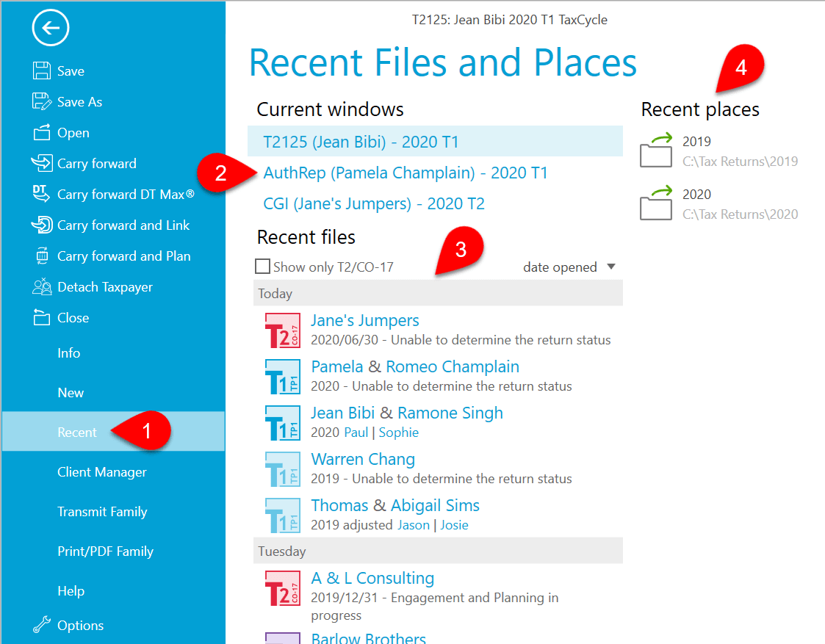Switch to T2125 (Jean Bibi) - 2020 T1 window
The width and height of the screenshot is (825, 644).
[x=435, y=142]
